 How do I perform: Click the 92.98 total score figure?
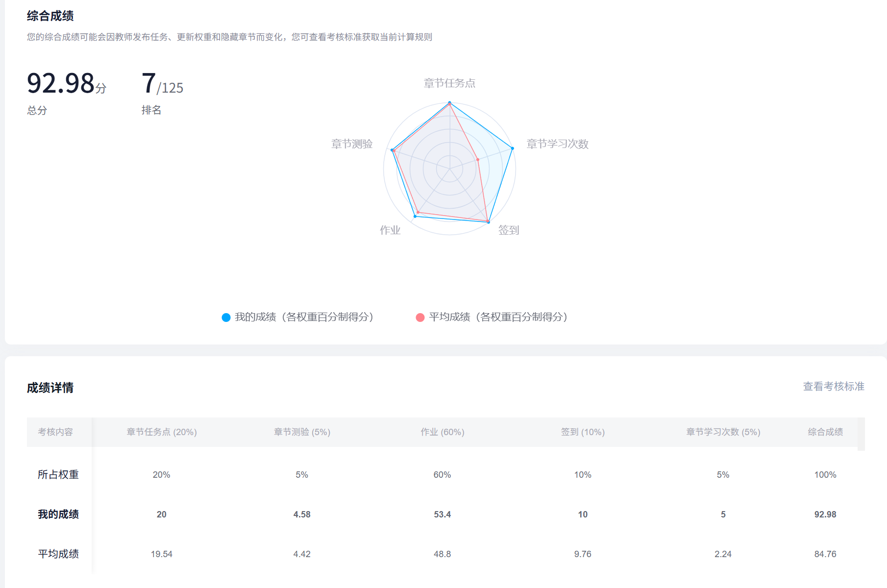tap(61, 83)
